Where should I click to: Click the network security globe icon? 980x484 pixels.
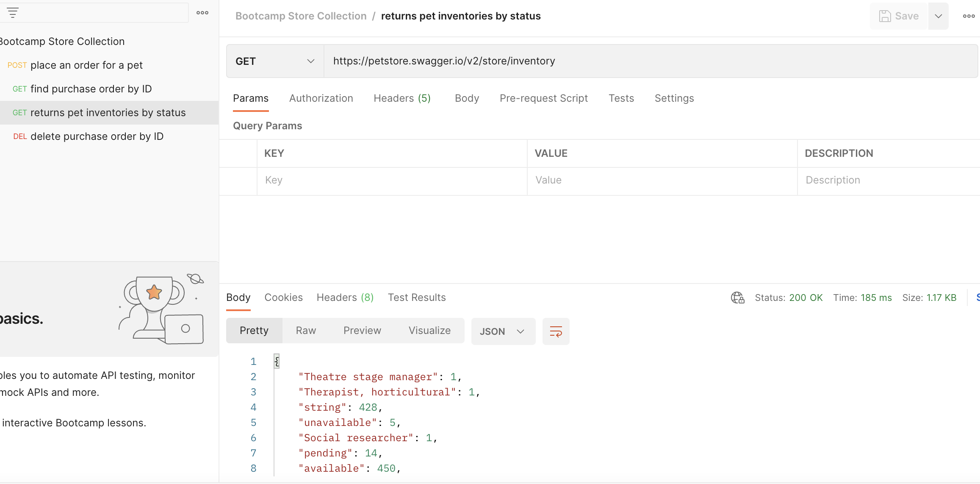click(737, 298)
